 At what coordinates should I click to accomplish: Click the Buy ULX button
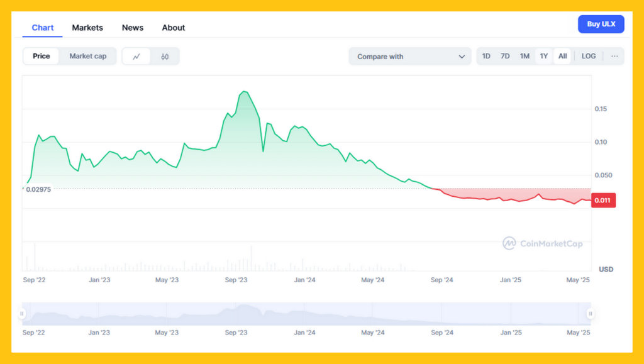click(601, 25)
